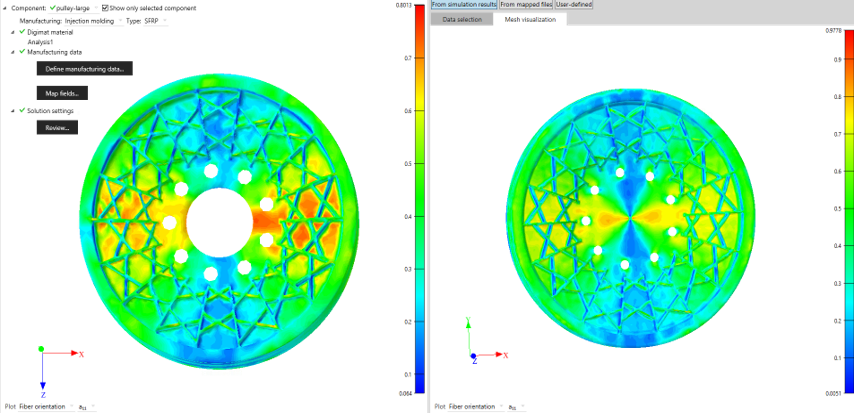Image resolution: width=854 pixels, height=413 pixels.
Task: Collapse the Solution settings tree node
Action: point(13,111)
